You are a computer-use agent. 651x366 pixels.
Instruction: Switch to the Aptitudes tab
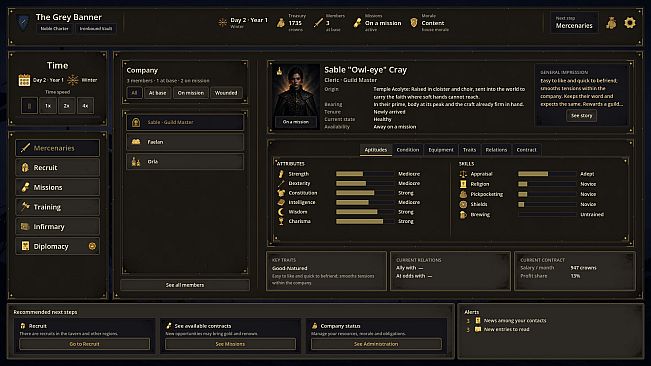tap(376, 150)
